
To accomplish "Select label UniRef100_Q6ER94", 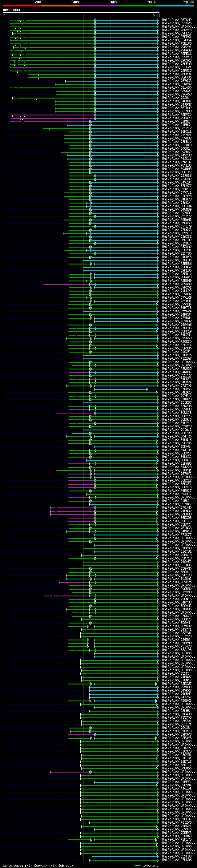I will [x=177, y=74].
